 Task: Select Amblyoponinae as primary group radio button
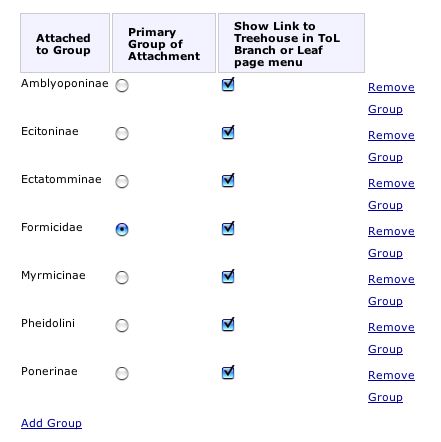(x=122, y=85)
